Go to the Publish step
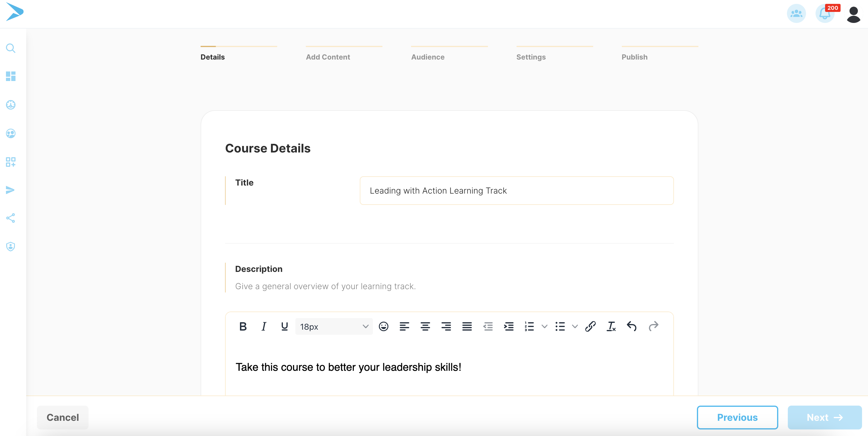The image size is (868, 436). (x=635, y=57)
